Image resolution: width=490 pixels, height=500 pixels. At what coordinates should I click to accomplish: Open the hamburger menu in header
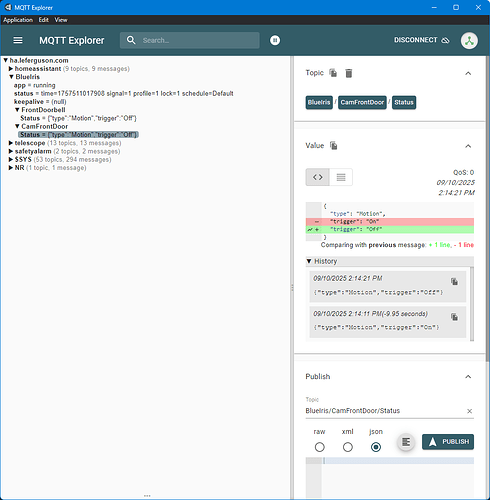pyautogui.click(x=18, y=40)
